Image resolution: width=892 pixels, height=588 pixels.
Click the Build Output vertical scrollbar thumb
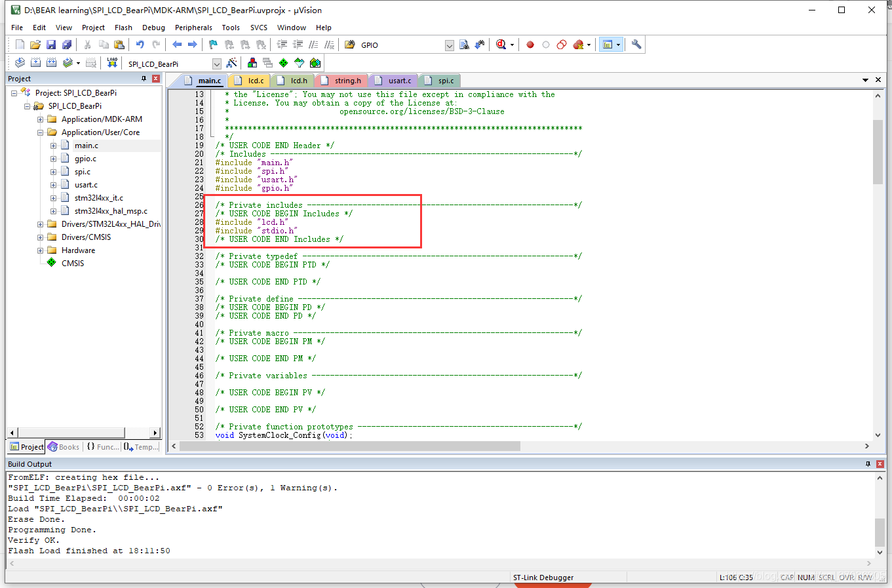pyautogui.click(x=880, y=532)
